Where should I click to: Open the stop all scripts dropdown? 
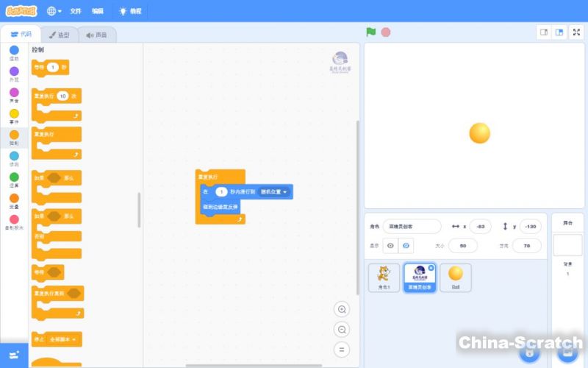(62, 339)
